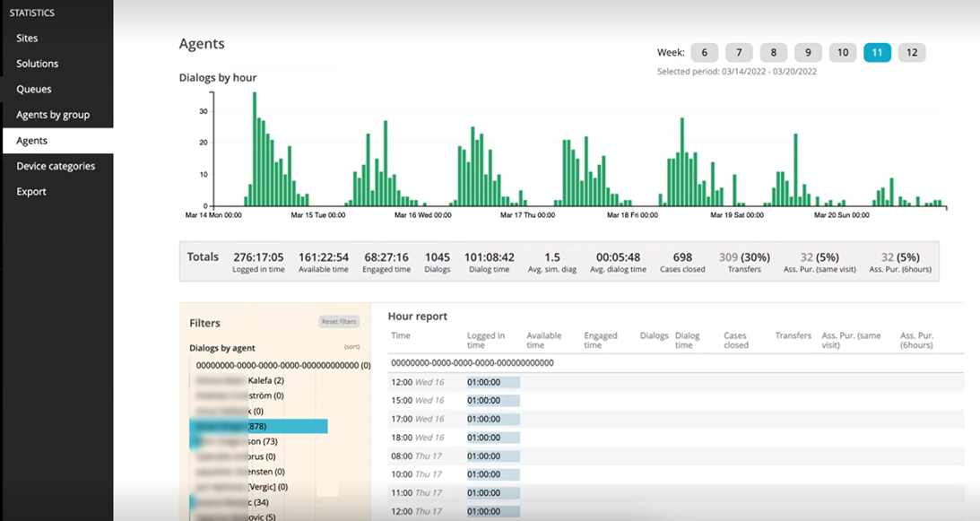Select the 12:00 Wed 16 hour row

[x=418, y=382]
